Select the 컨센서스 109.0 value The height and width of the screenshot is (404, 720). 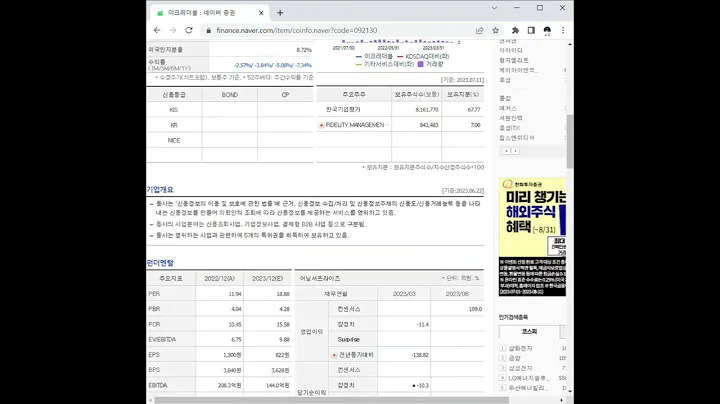[475, 309]
